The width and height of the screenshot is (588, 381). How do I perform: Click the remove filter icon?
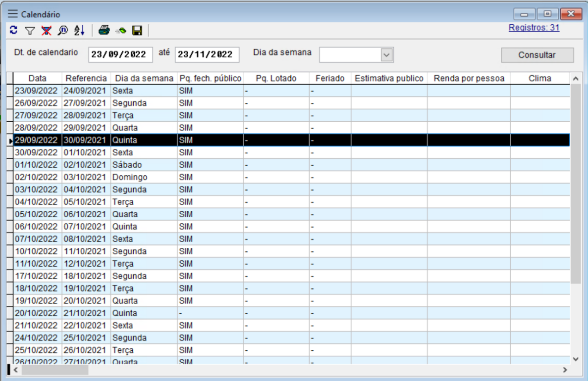46,30
